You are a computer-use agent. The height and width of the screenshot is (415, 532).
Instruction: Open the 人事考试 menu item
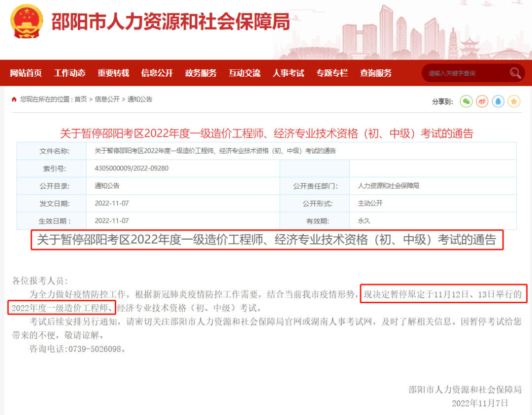(288, 73)
